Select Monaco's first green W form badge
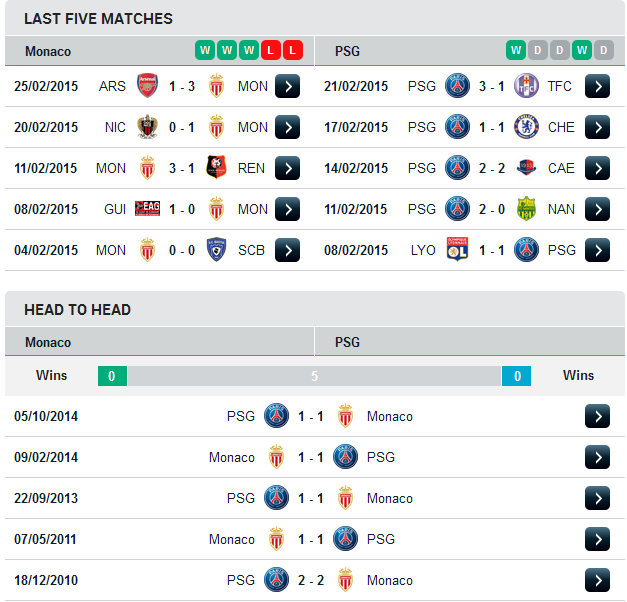 tap(205, 50)
